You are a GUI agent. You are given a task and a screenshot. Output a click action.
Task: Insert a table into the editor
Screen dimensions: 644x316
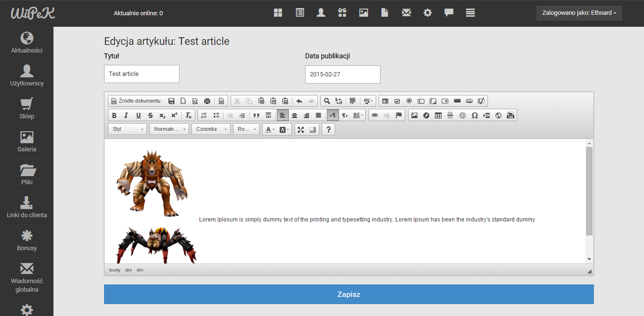tap(438, 116)
